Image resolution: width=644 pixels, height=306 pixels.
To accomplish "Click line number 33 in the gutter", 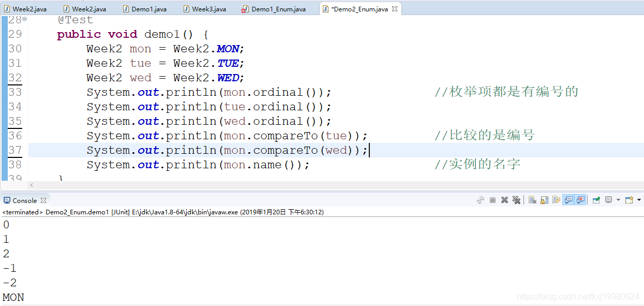I will click(x=16, y=92).
